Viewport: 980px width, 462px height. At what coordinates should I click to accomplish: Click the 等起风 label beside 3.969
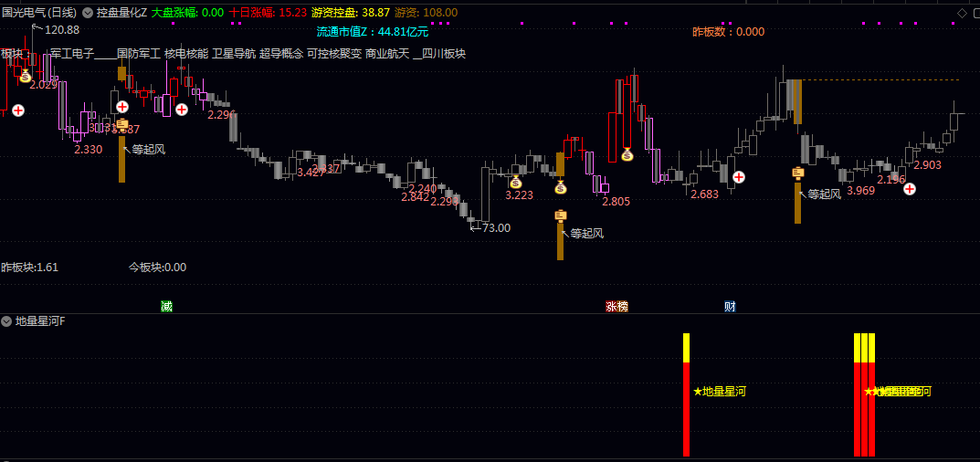825,194
